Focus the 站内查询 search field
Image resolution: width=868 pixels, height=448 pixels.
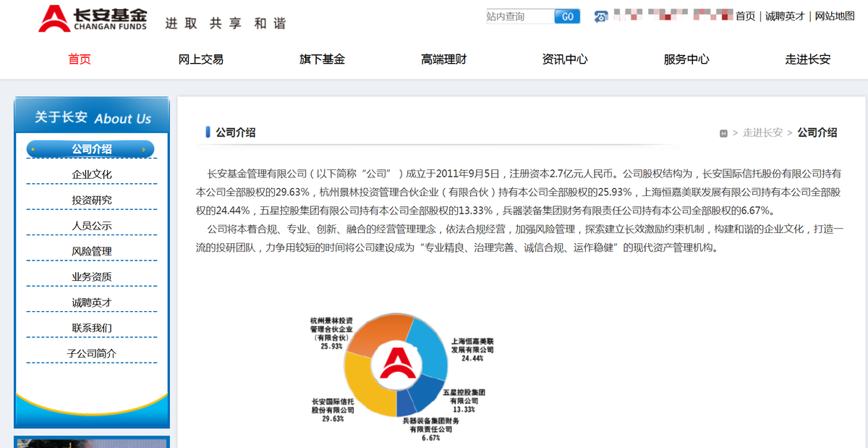[520, 17]
